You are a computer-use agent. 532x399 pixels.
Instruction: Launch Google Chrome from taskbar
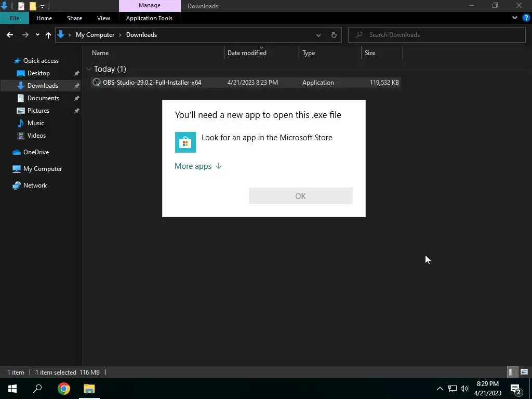[x=64, y=389]
